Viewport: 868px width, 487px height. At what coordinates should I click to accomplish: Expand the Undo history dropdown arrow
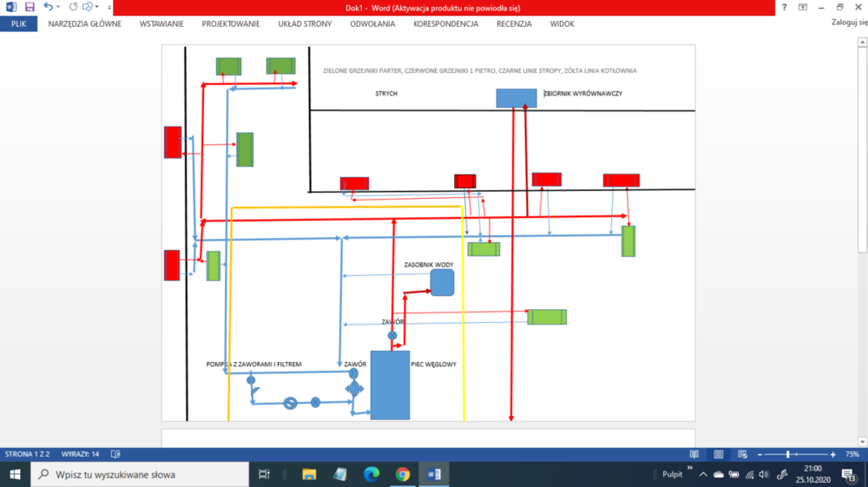coord(58,7)
